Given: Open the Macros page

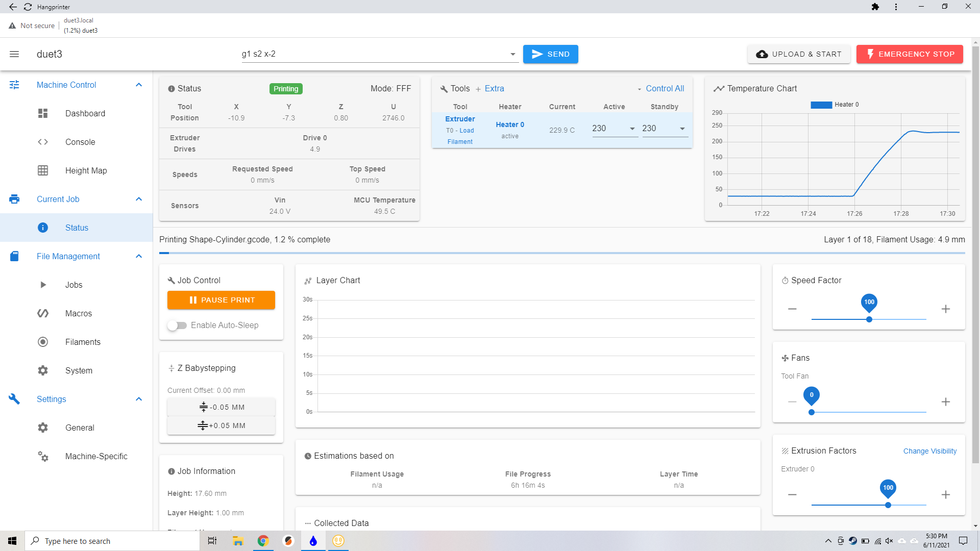Looking at the screenshot, I should (x=79, y=313).
